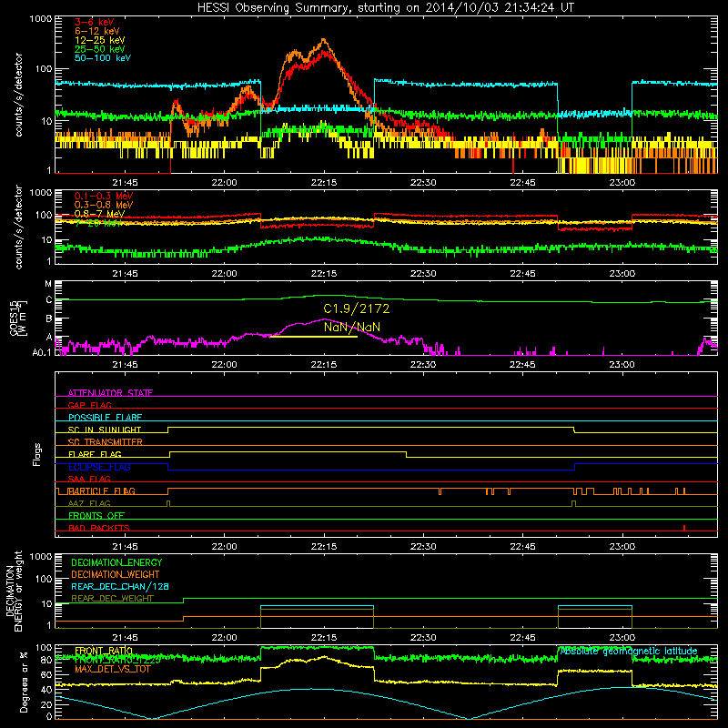
Task: Click the "MAX_DET_VS_TOT" legend label
Action: (x=113, y=669)
